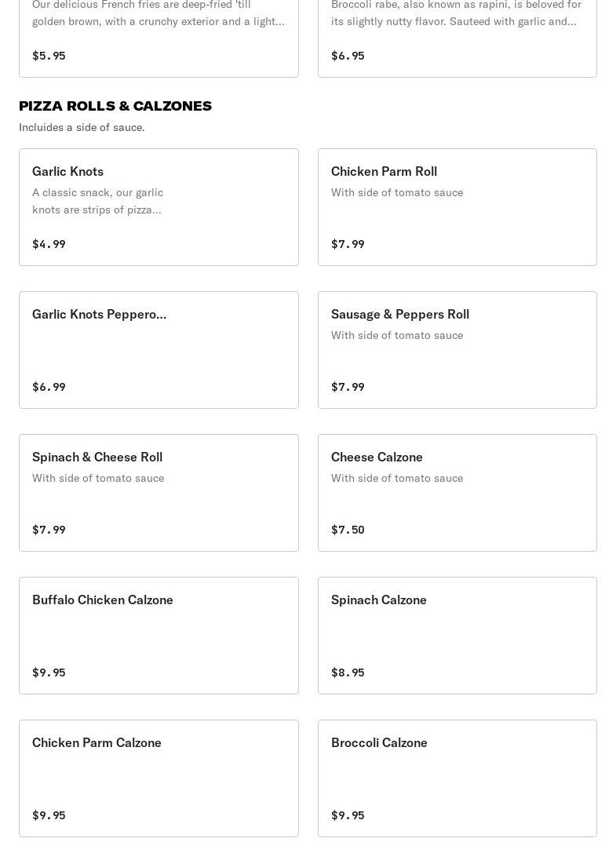Click the Garlic Knots description text
Image resolution: width=616 pixels, height=853 pixels.
pyautogui.click(x=97, y=201)
